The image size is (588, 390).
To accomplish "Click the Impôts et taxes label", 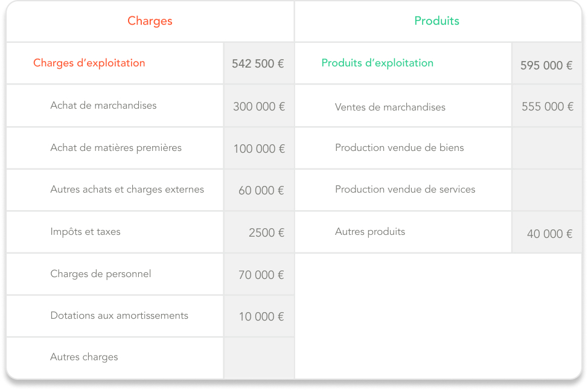I will tap(86, 232).
